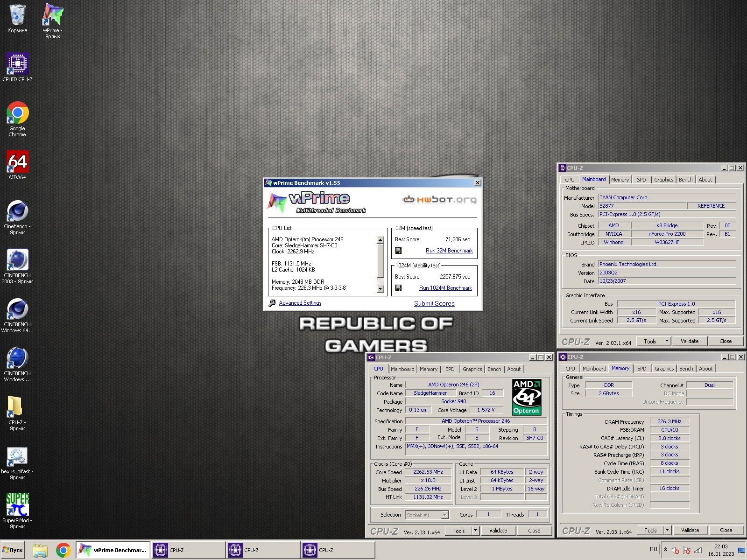The image size is (747, 560).
Task: Select REFERENCE field in Mainboard window
Action: point(711,206)
